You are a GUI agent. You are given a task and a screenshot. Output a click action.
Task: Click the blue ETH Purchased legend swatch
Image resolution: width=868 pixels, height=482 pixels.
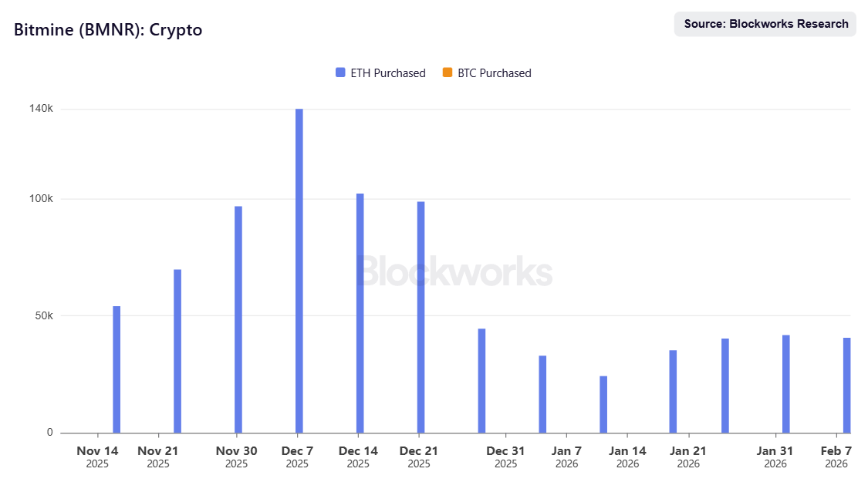[x=340, y=72]
